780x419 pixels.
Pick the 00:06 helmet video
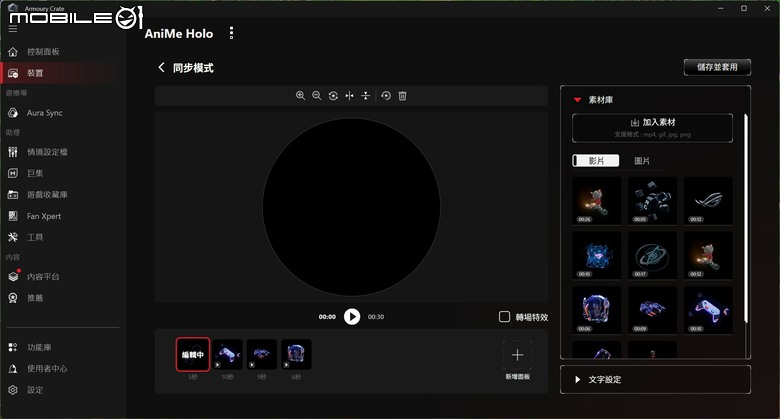[596, 310]
